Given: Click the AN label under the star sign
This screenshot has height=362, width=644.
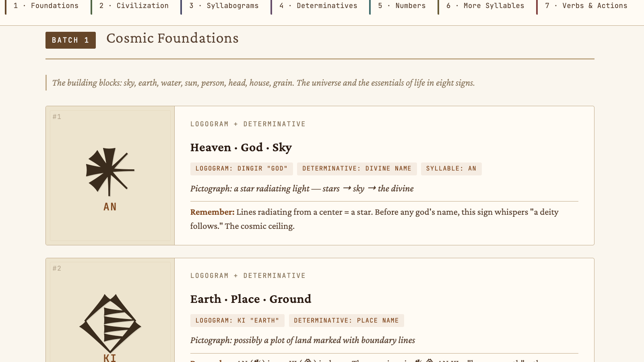Looking at the screenshot, I should click(x=110, y=207).
